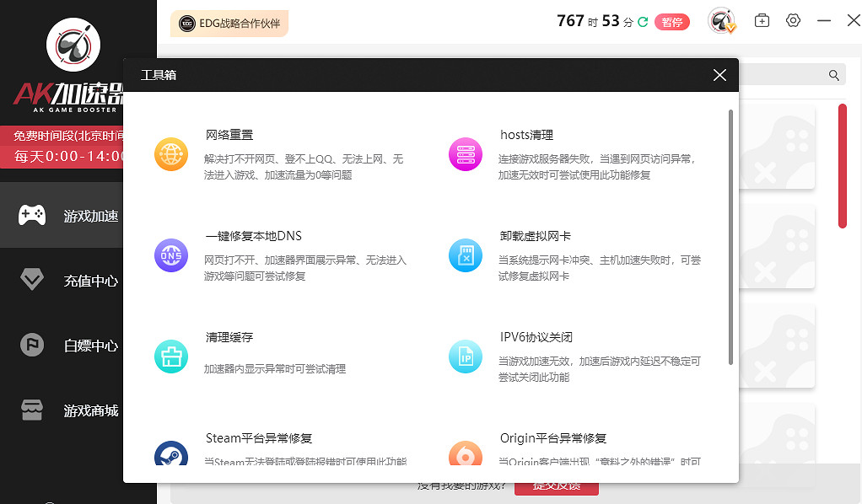The height and width of the screenshot is (504, 862).
Task: Open the settings gear in the title bar
Action: [794, 20]
